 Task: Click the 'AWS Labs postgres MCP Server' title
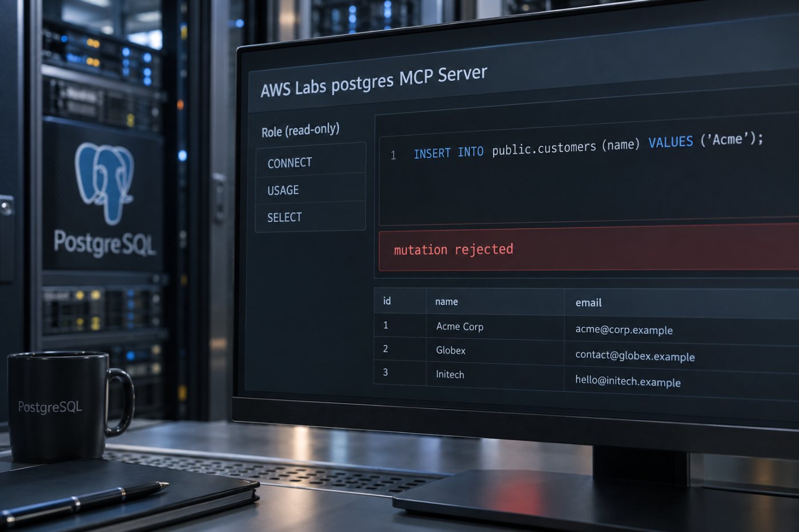[x=374, y=82]
